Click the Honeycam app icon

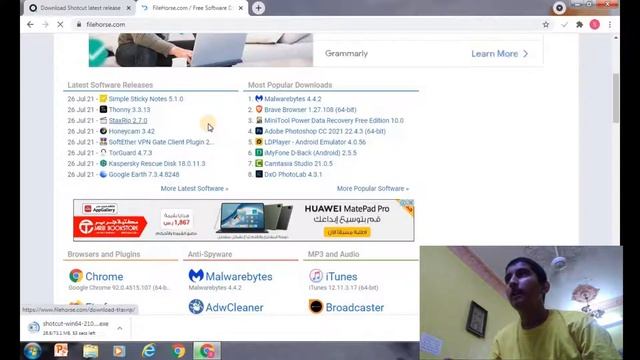coord(103,131)
